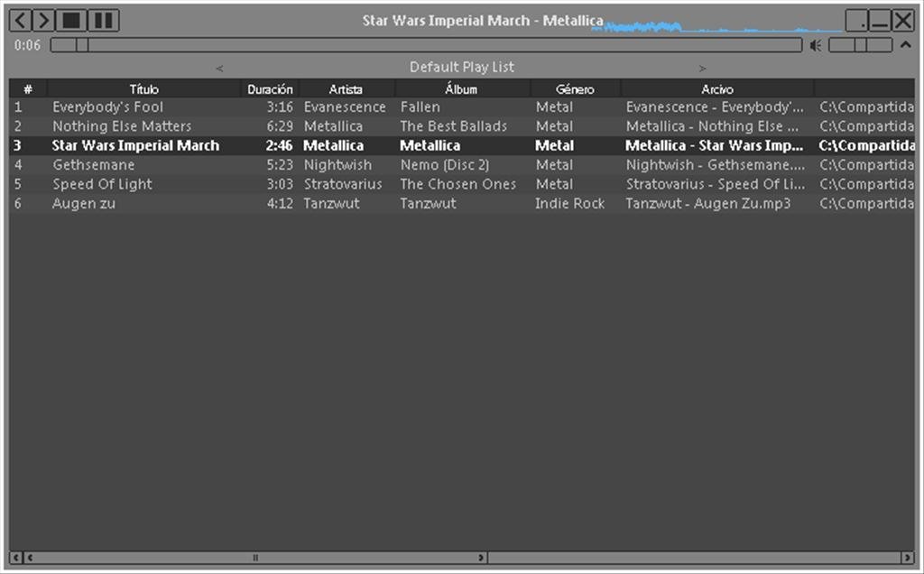Adjust the volume slider
Image resolution: width=924 pixels, height=574 pixels.
pos(860,45)
